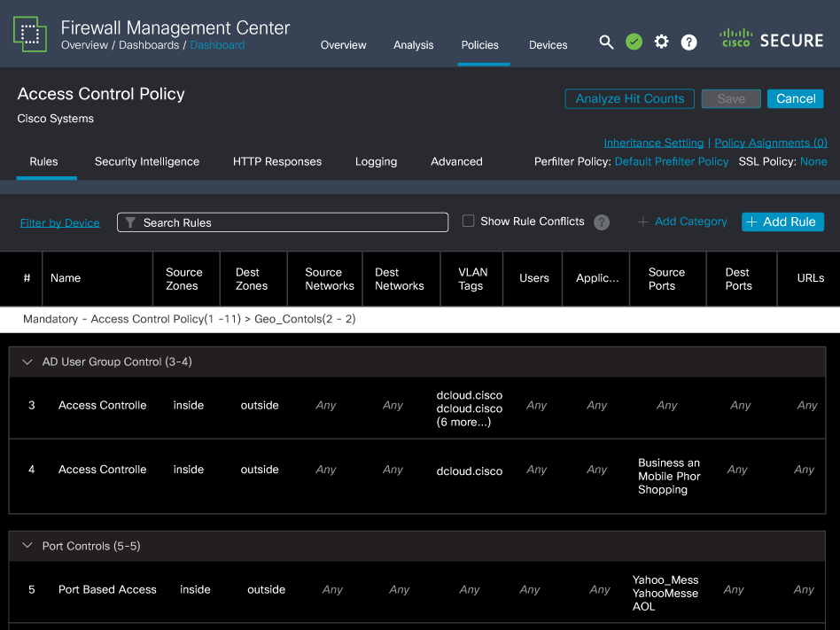Open the Analysis menu

(x=413, y=45)
